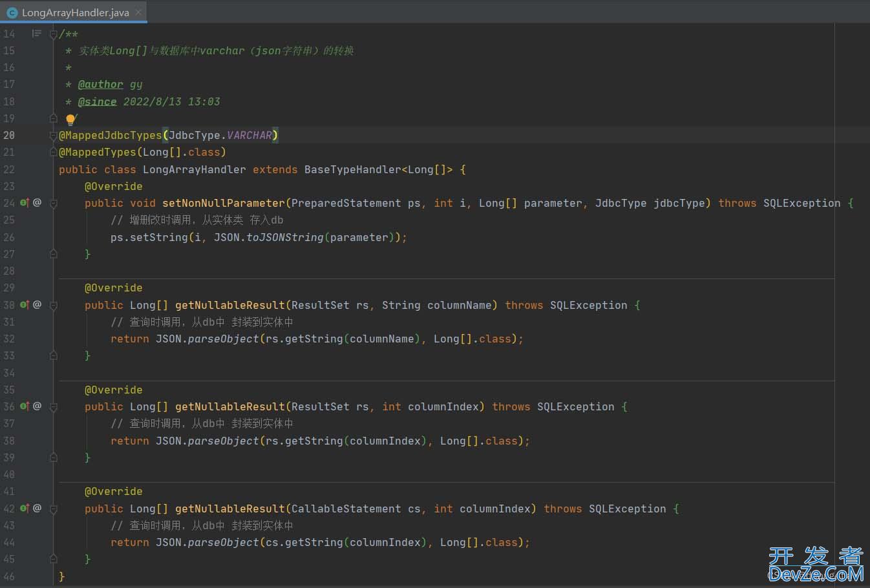Click the setNonNullParameter method name

pyautogui.click(x=224, y=203)
